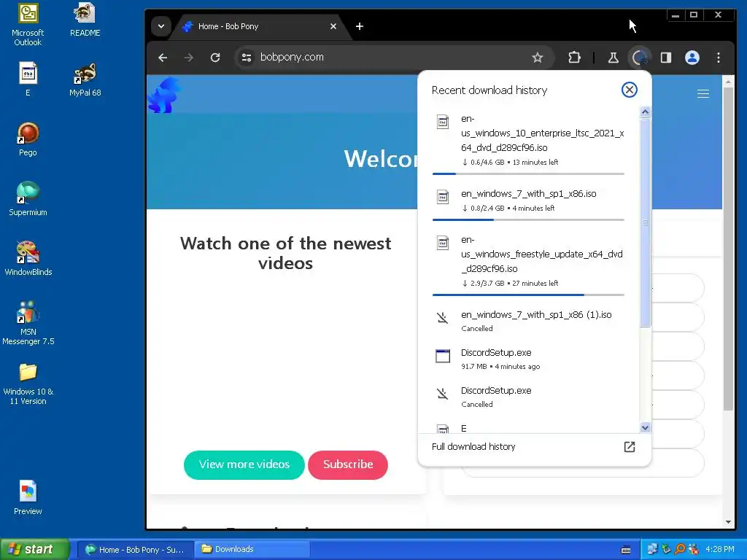This screenshot has height=560, width=747.
Task: Go forward in the browser
Action: pos(189,58)
